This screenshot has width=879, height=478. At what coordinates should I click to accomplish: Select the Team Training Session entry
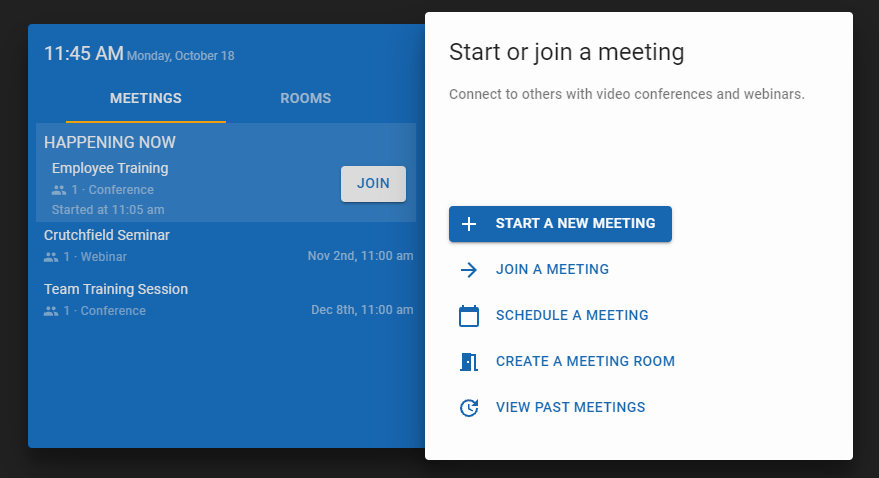coord(116,290)
